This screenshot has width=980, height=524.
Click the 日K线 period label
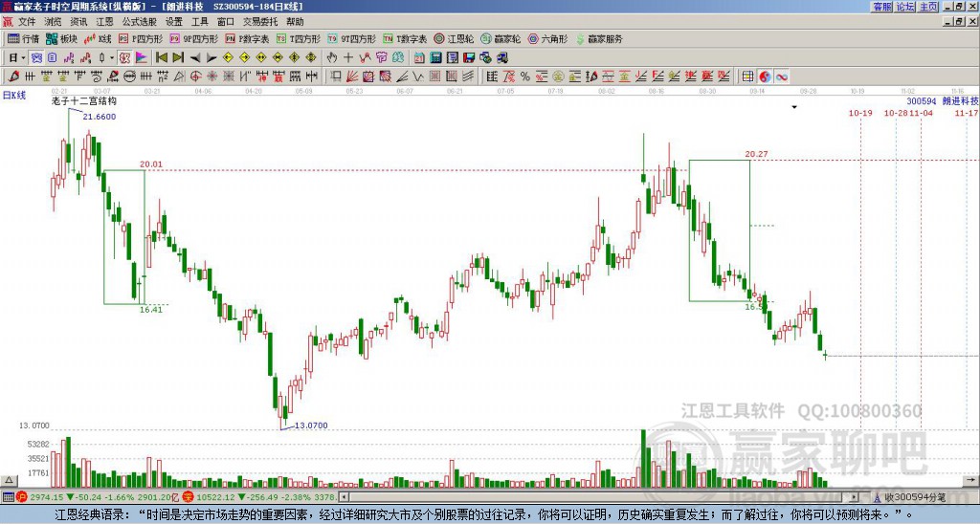pyautogui.click(x=13, y=96)
